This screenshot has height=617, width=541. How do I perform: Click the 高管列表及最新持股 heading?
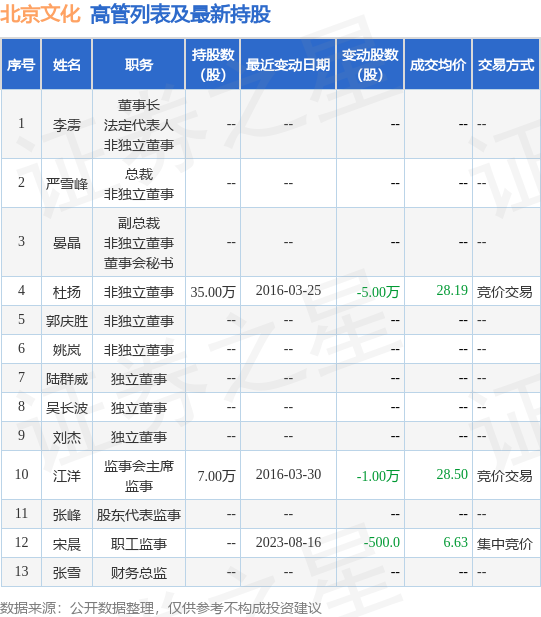tap(180, 15)
